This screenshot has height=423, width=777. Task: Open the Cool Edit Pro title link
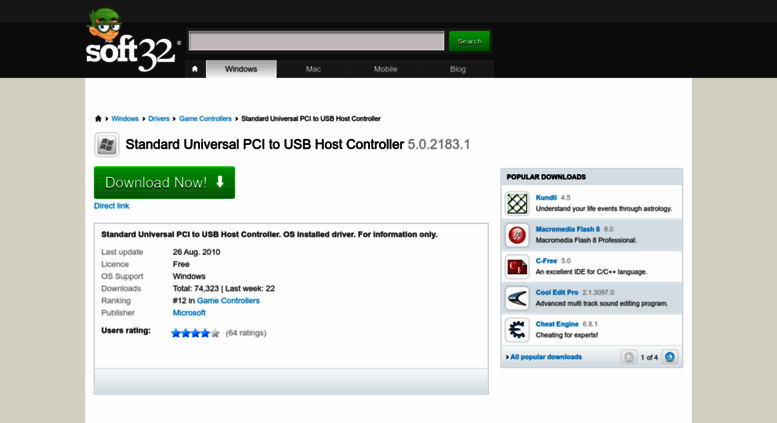(x=557, y=292)
